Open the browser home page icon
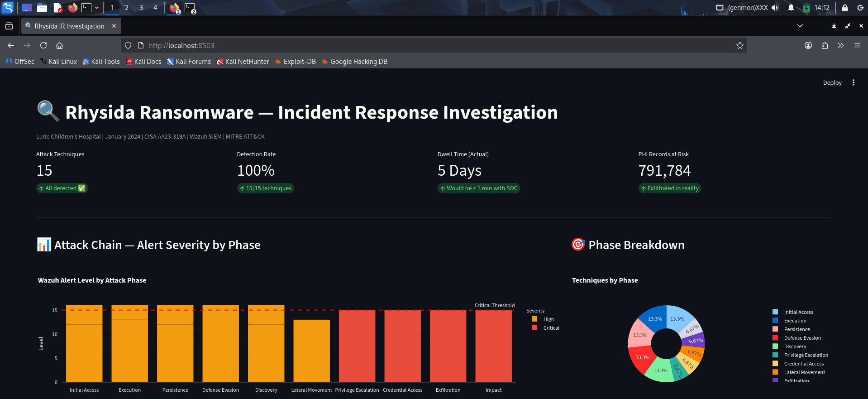 pyautogui.click(x=59, y=45)
